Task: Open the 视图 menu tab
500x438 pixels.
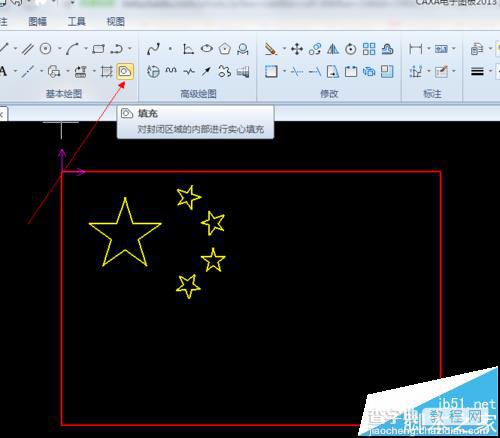Action: coord(116,22)
